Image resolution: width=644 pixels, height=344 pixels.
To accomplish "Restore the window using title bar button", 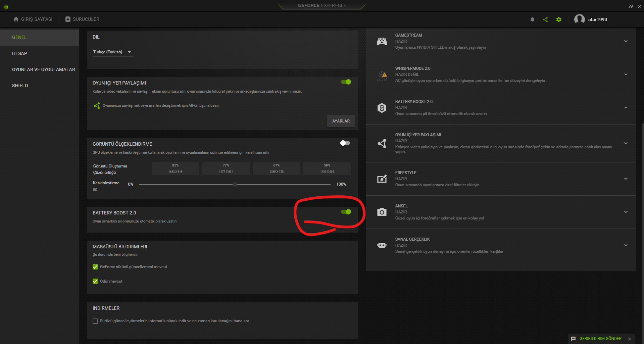I will (631, 6).
